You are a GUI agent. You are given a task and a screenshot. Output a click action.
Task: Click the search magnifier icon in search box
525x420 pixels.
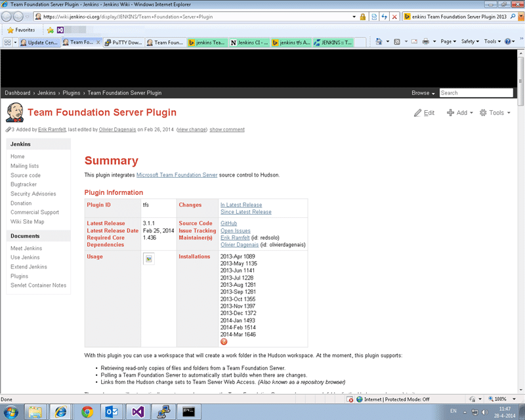pyautogui.click(x=513, y=16)
